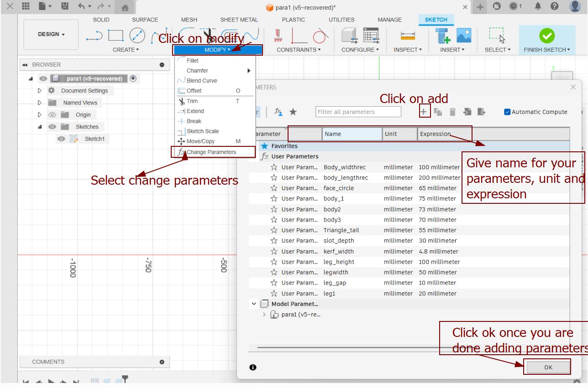Click the Insert Image icon
The width and height of the screenshot is (588, 388).
coord(463,36)
